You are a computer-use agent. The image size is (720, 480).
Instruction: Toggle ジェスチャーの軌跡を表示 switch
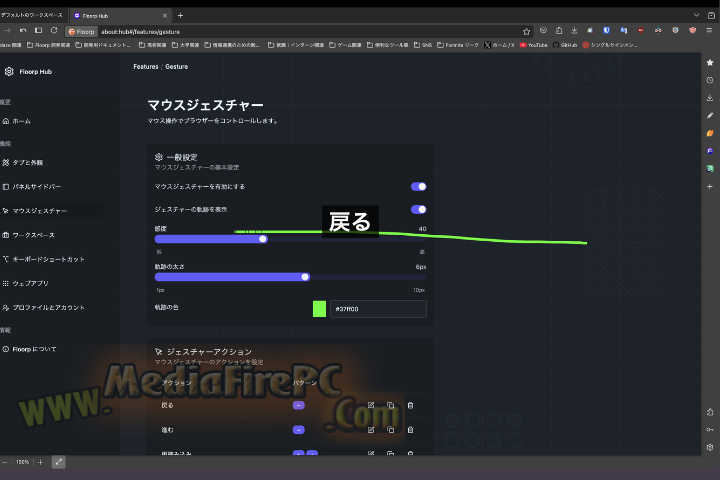[418, 209]
